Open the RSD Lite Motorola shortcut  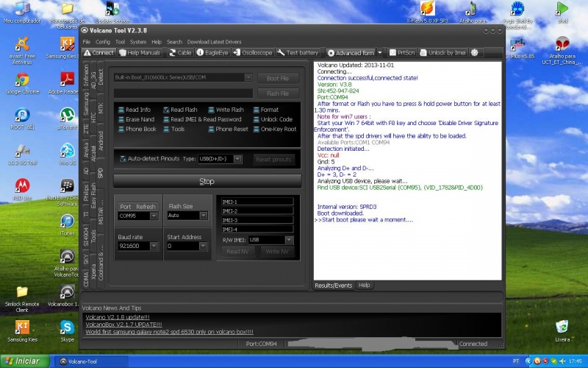[23, 189]
